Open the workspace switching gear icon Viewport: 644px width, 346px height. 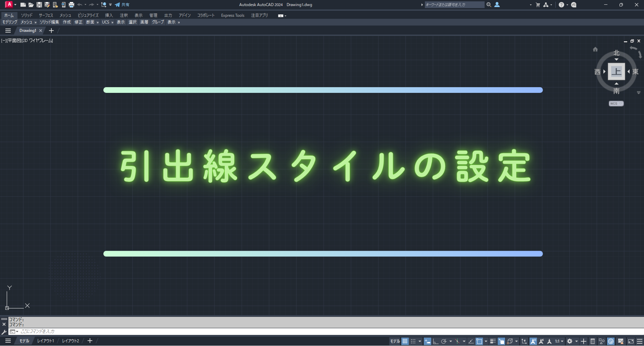[570, 341]
